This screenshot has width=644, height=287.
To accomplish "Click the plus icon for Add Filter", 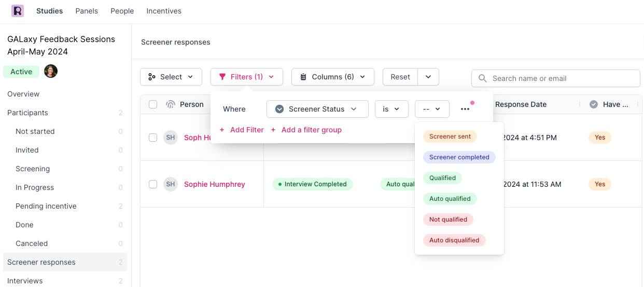I will (x=222, y=130).
